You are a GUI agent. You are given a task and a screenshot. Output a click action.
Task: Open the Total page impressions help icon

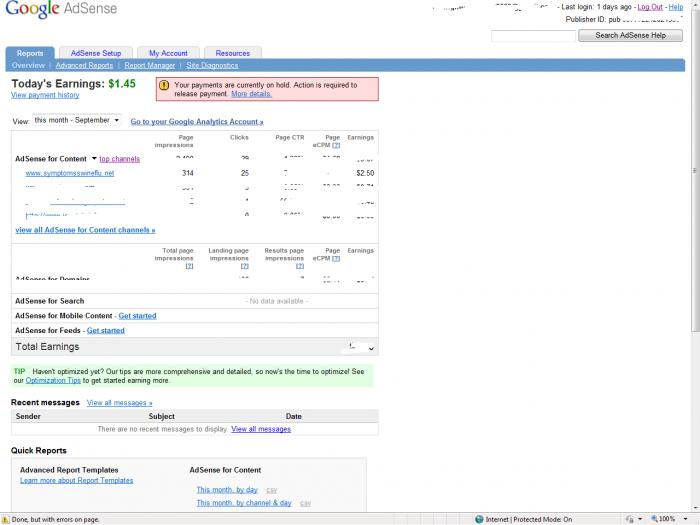pyautogui.click(x=189, y=266)
